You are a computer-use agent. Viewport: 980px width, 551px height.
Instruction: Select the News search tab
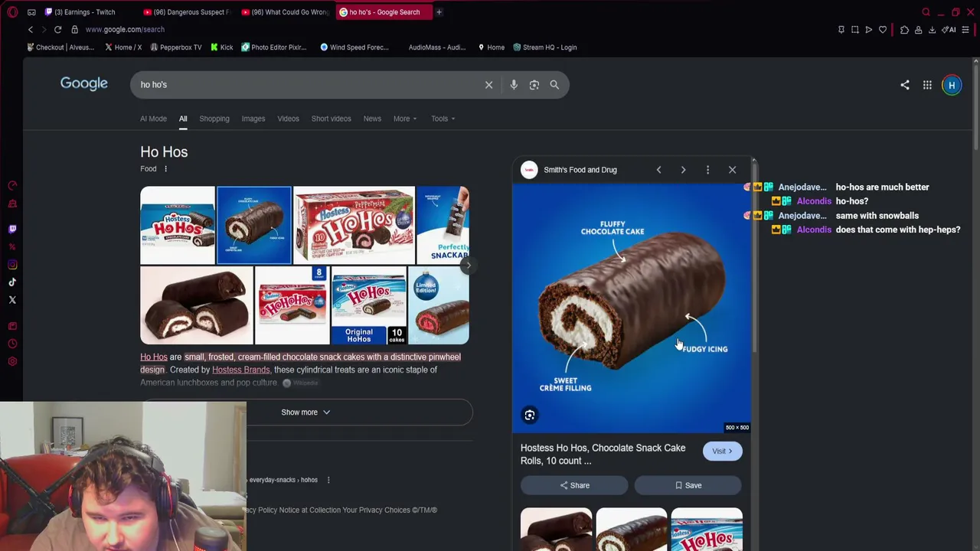[372, 119]
